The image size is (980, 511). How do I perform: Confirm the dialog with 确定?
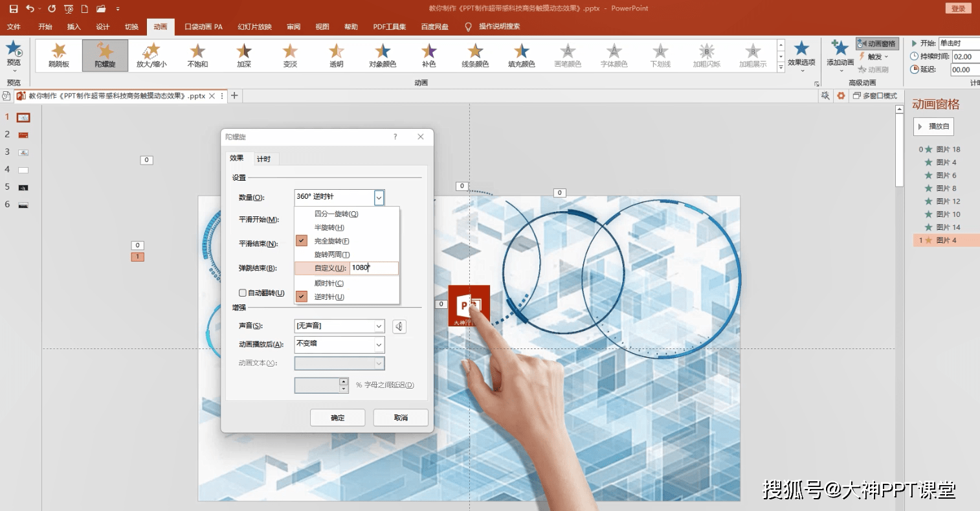click(338, 418)
